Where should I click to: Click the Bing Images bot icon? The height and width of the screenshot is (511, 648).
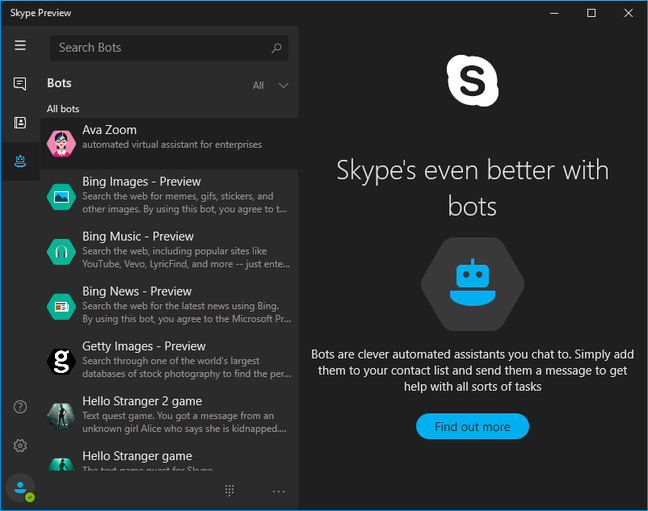61,197
